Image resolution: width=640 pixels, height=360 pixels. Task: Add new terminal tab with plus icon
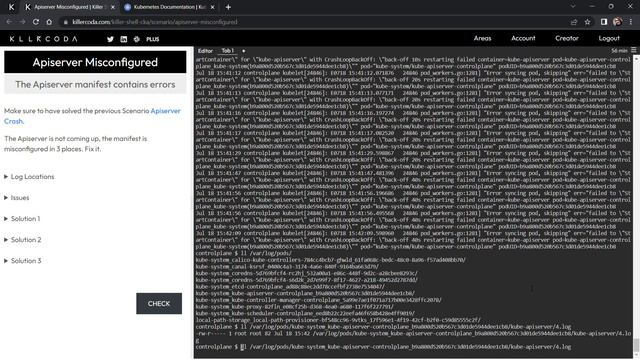click(x=244, y=51)
